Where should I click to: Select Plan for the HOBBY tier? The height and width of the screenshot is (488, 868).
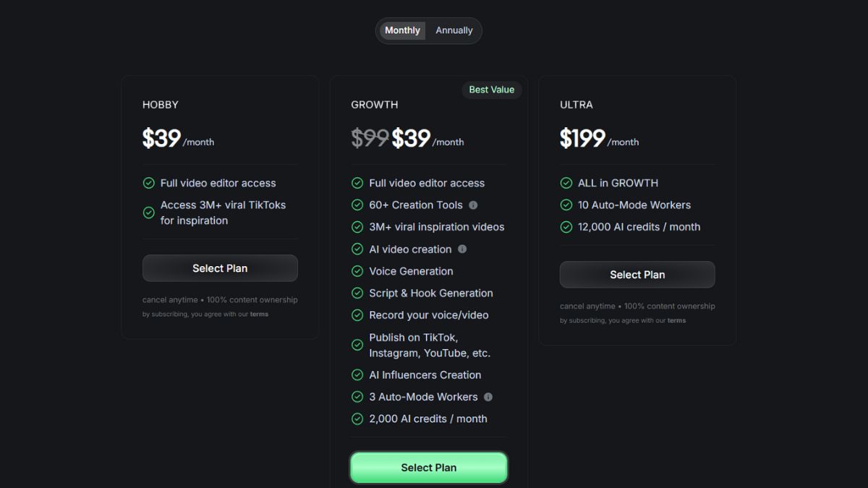(220, 268)
